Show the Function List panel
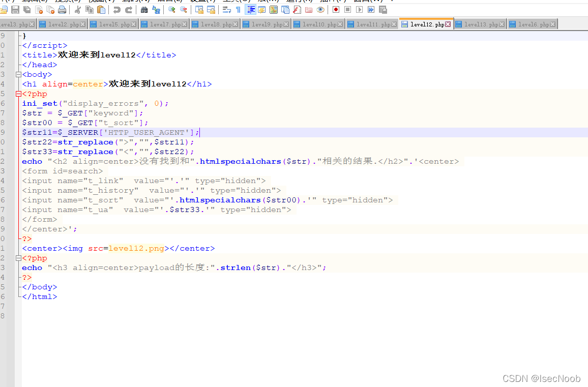The image size is (588, 387). click(x=297, y=9)
